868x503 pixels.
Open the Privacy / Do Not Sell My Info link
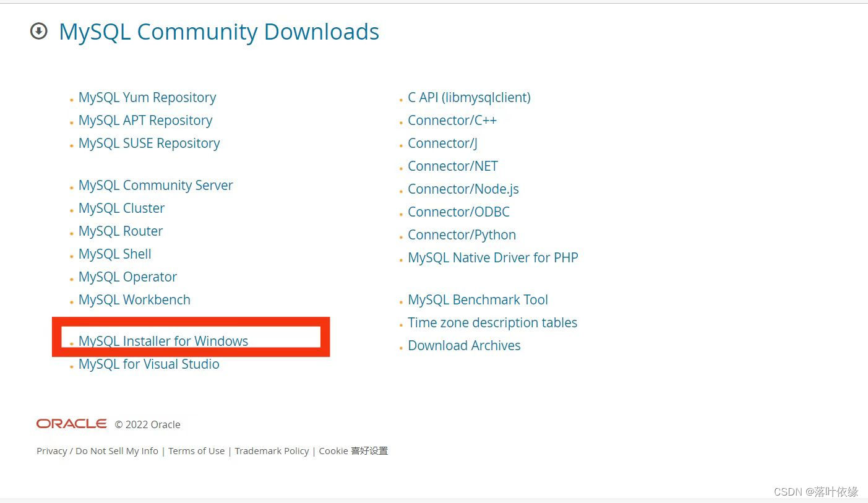click(x=97, y=451)
